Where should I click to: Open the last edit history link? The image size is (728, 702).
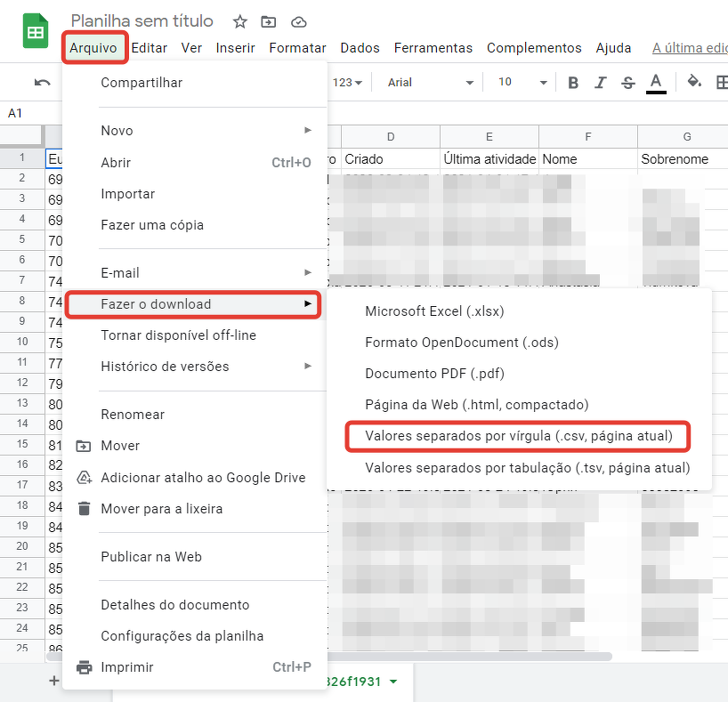[689, 48]
